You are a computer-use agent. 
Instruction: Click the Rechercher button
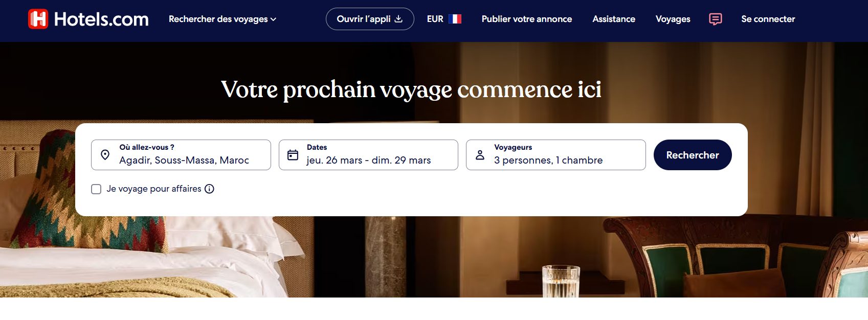click(693, 155)
